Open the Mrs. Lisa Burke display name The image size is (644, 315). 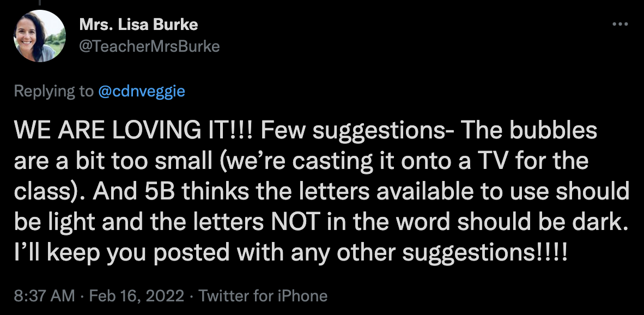pos(138,25)
